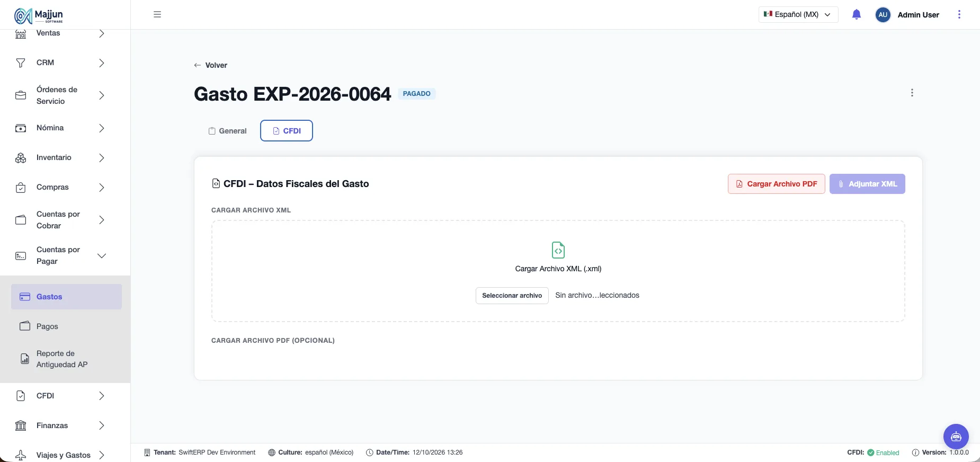Click the Inventario boxes icon
Viewport: 980px width, 462px height.
click(21, 158)
